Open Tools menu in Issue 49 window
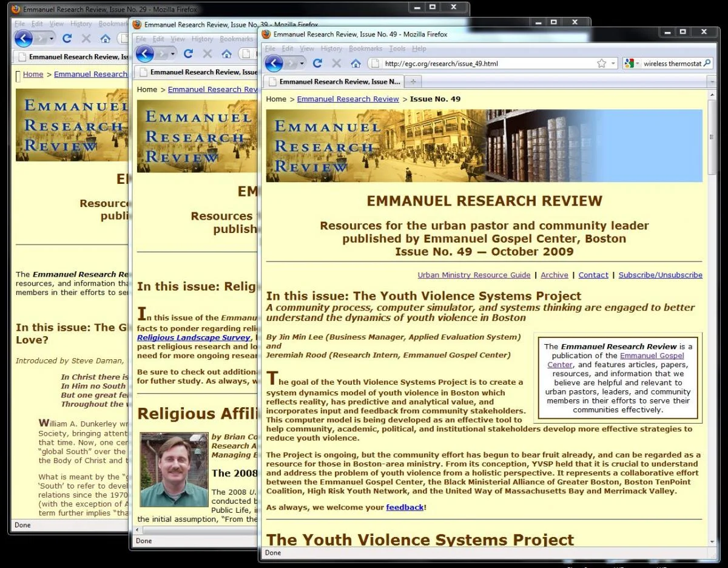 (397, 49)
